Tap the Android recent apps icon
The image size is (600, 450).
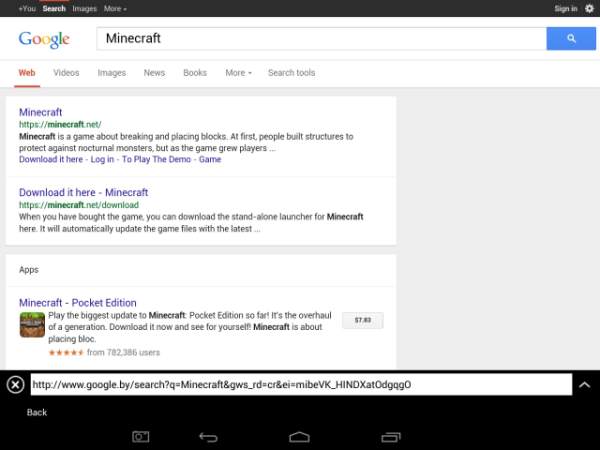[391, 437]
